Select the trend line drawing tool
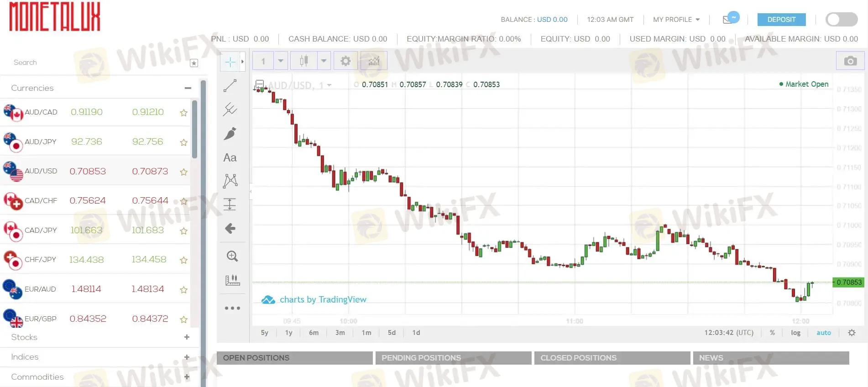 (230, 86)
